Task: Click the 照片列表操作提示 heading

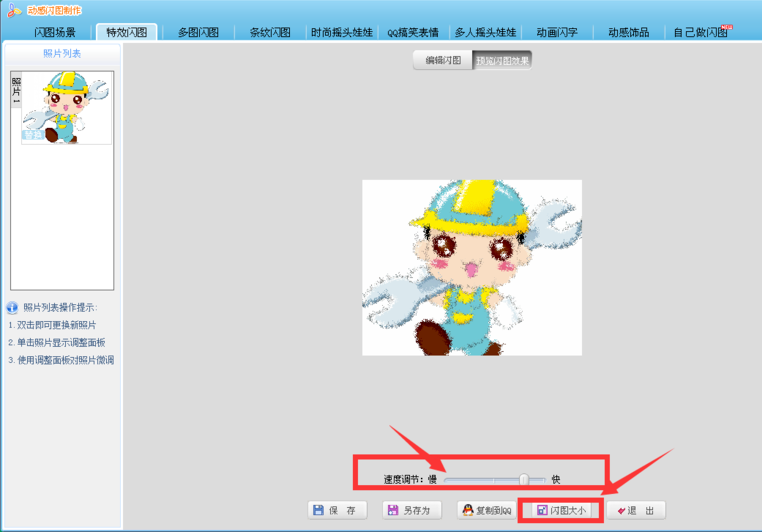Action: [x=60, y=308]
